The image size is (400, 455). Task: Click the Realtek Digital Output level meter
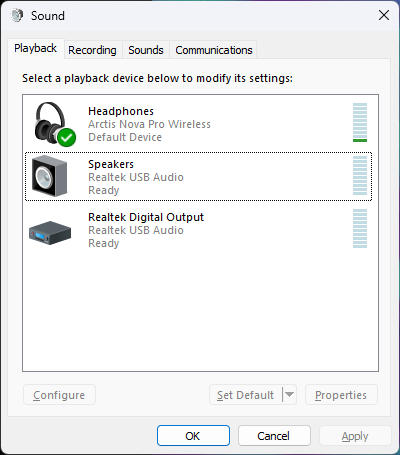tap(360, 228)
